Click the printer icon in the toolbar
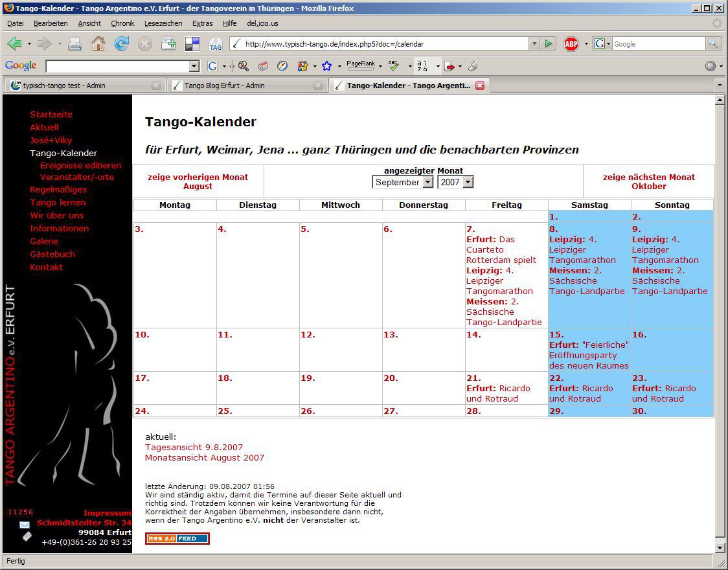 tap(75, 44)
